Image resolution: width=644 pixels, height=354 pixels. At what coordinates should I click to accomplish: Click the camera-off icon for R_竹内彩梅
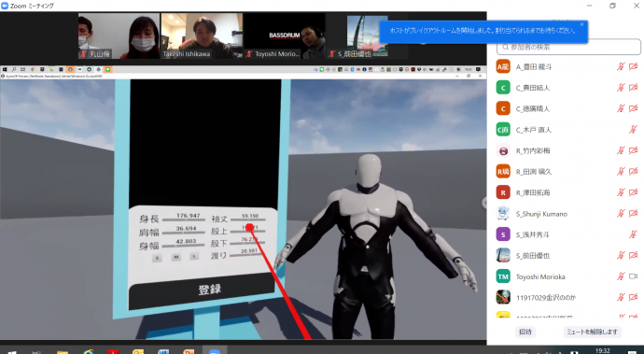(x=634, y=150)
